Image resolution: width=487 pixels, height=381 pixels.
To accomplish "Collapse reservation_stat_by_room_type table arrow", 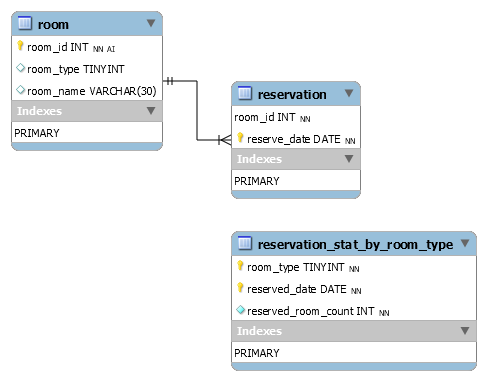I will pyautogui.click(x=465, y=243).
